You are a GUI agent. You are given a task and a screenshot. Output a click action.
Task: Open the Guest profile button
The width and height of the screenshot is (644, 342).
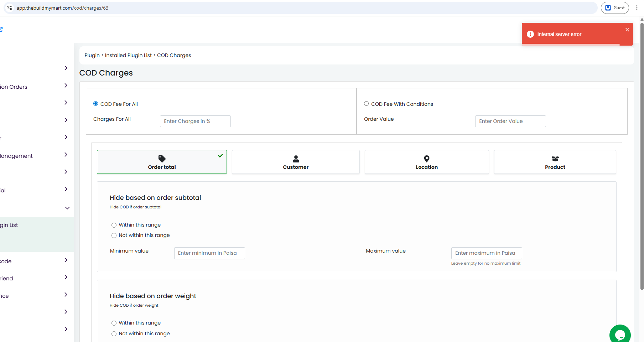615,8
